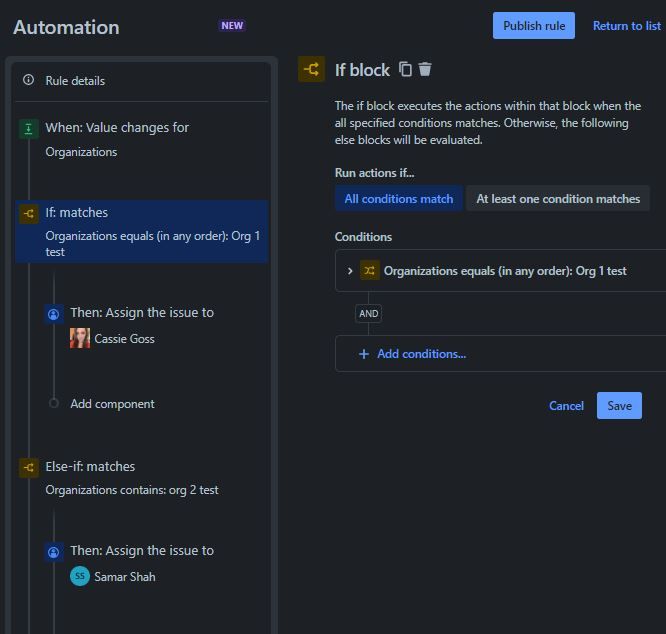Click the If: matches branch icon
The image size is (666, 634).
coord(28,213)
